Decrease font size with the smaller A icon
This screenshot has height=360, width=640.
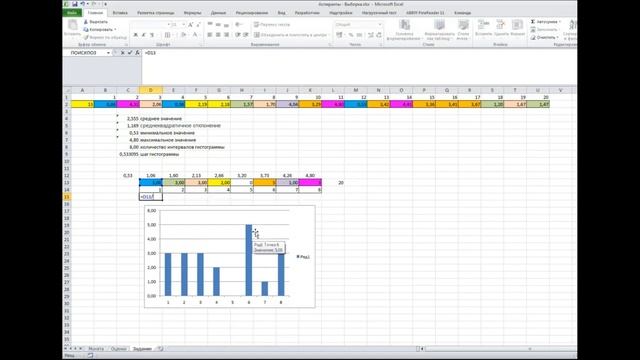(x=198, y=25)
